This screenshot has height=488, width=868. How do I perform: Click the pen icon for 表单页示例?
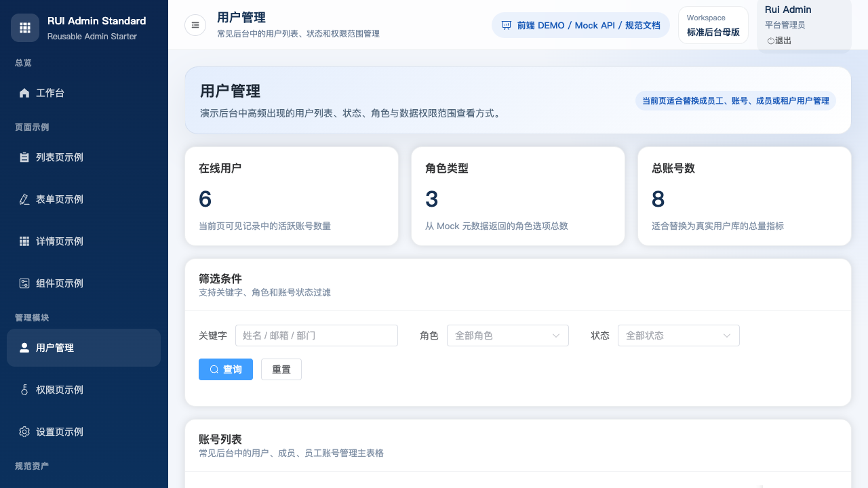tap(24, 199)
